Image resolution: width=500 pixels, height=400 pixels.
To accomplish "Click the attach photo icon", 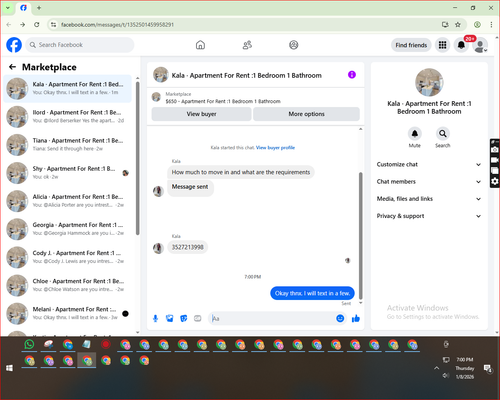I will click(170, 319).
